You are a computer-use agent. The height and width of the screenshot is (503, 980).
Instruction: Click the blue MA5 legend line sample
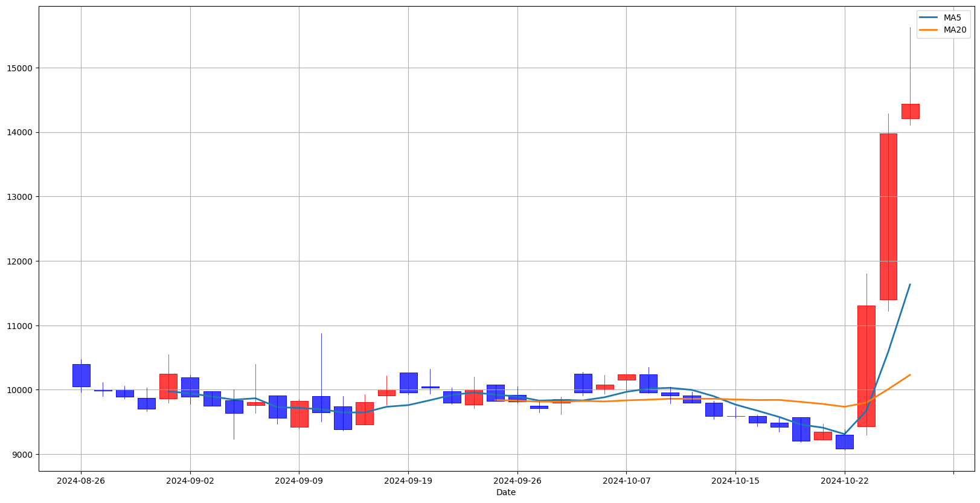coord(929,18)
